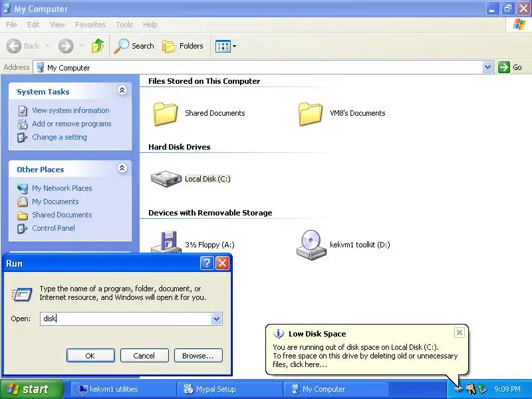Click the Back arrow toolbar icon
Screen dimensions: 532x399
click(x=14, y=46)
